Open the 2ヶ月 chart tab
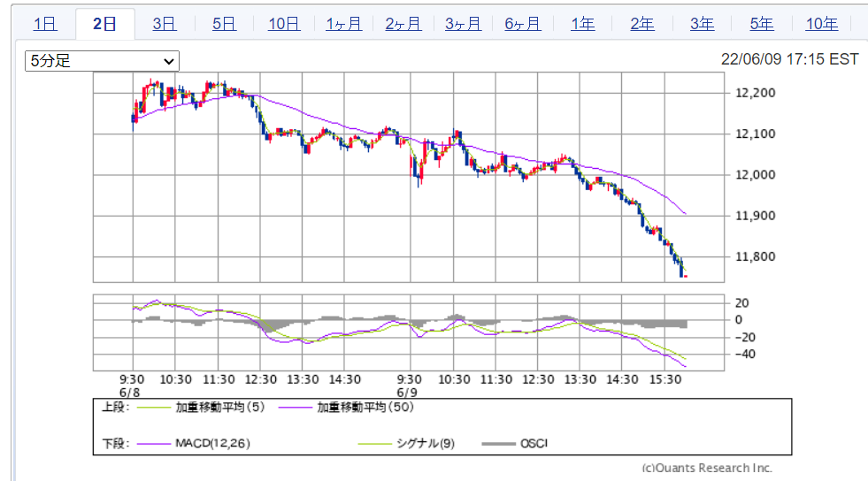The height and width of the screenshot is (481, 868). click(x=403, y=24)
